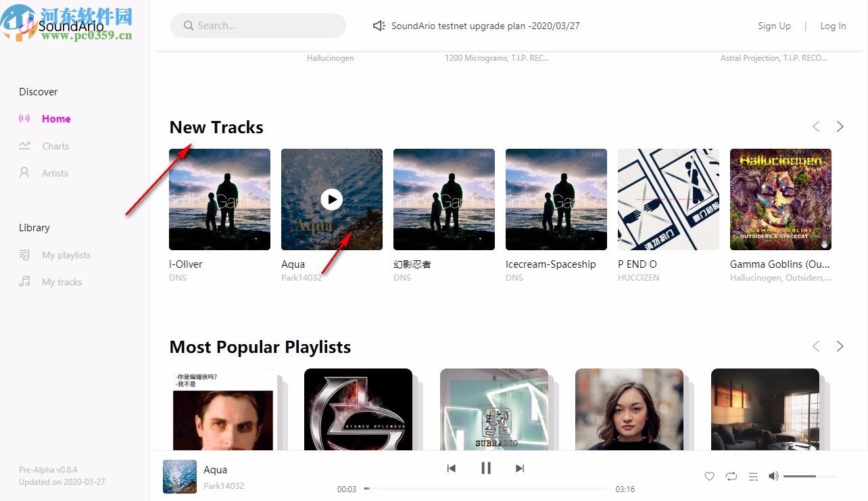Open the playlist with man's face cover
Screen dimensions: 868x501
[223, 409]
